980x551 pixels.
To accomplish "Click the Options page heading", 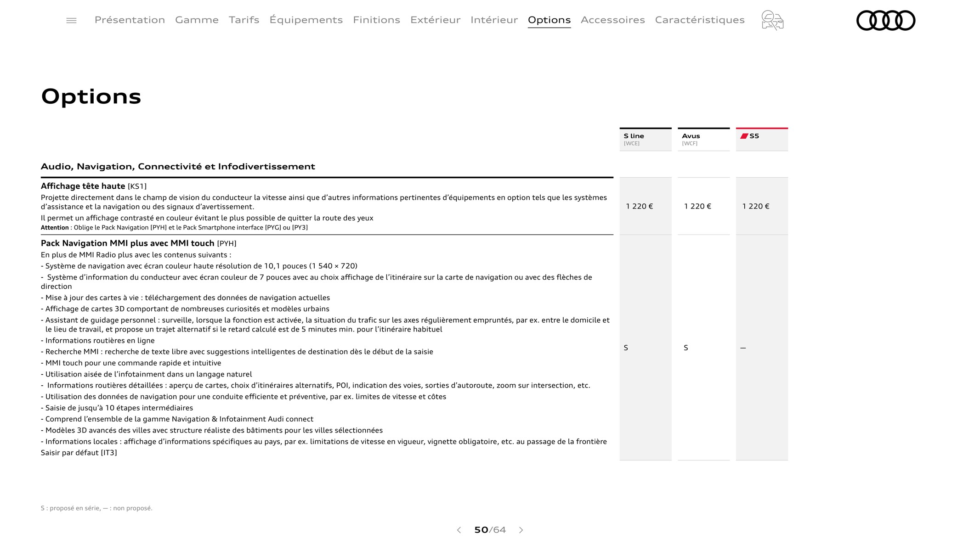I will 91,96.
